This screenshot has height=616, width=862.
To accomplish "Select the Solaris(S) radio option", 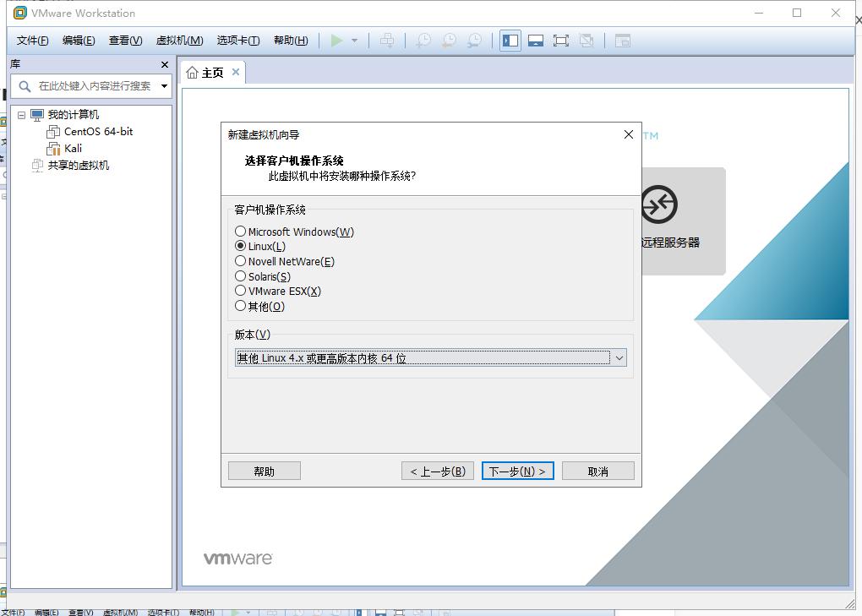I will [x=262, y=276].
